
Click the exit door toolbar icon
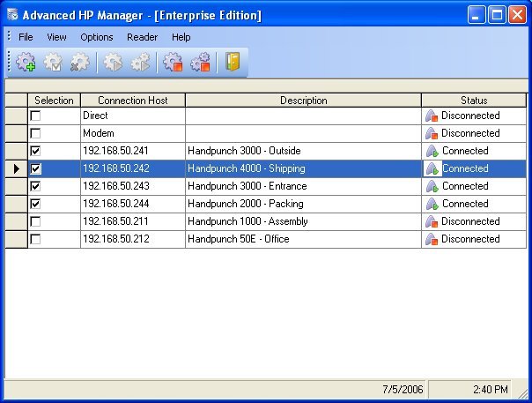pyautogui.click(x=233, y=63)
